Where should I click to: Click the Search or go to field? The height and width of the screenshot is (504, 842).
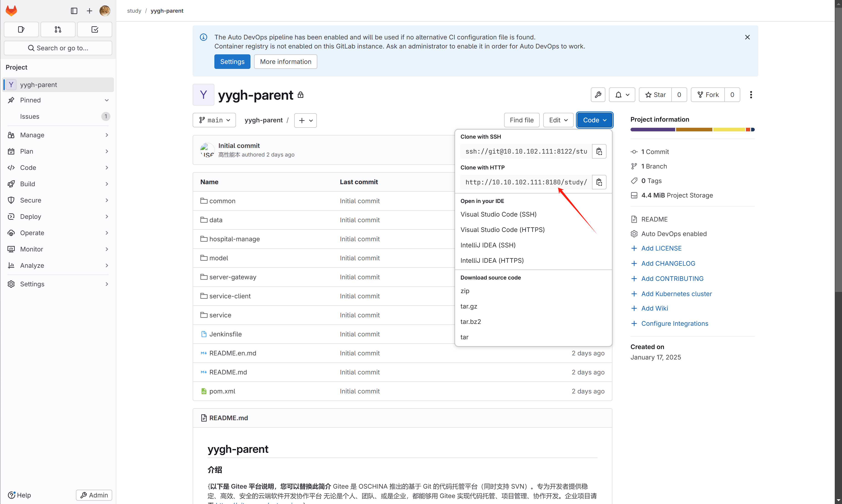click(58, 48)
